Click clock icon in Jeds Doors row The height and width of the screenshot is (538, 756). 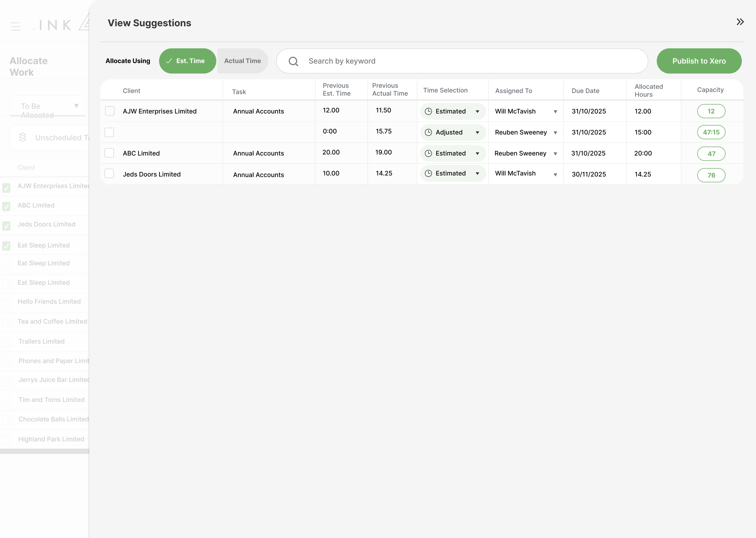coord(428,173)
